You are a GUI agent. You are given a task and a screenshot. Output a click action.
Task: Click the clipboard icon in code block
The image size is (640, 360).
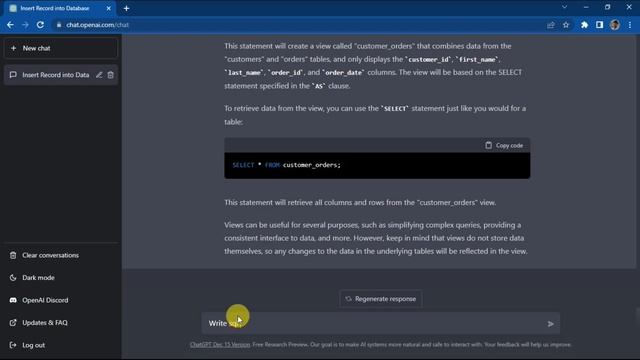pos(489,145)
